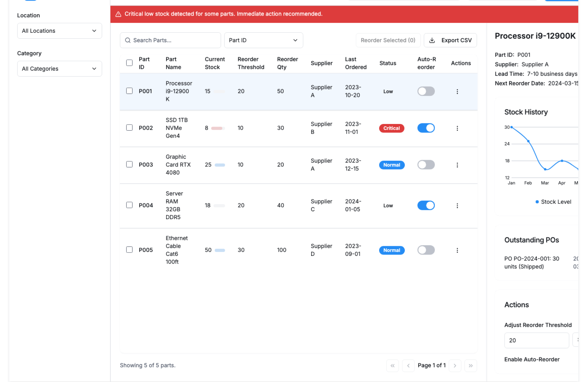
Task: Go to next page arrow
Action: 455,365
